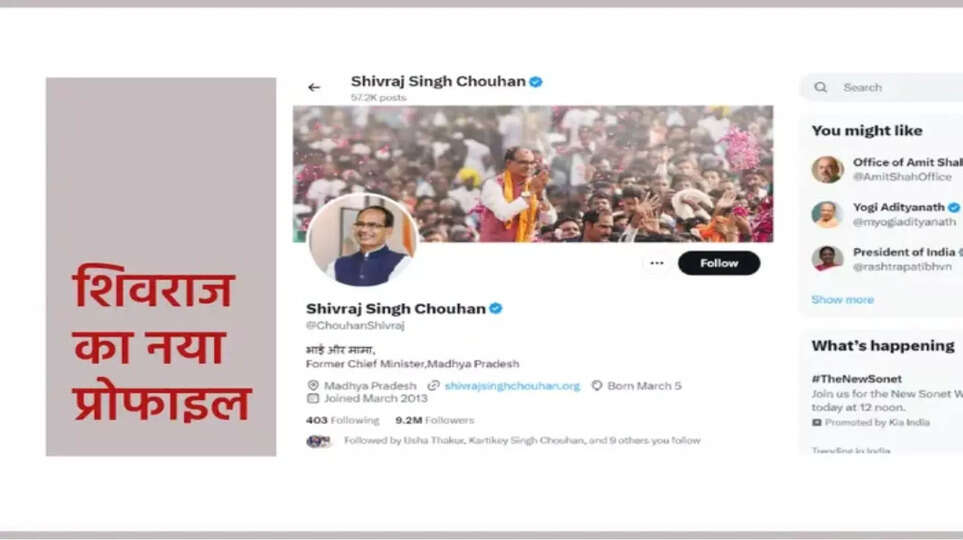Viewport: 963px width, 540px height.
Task: Expand Show more in You might like
Action: (842, 300)
